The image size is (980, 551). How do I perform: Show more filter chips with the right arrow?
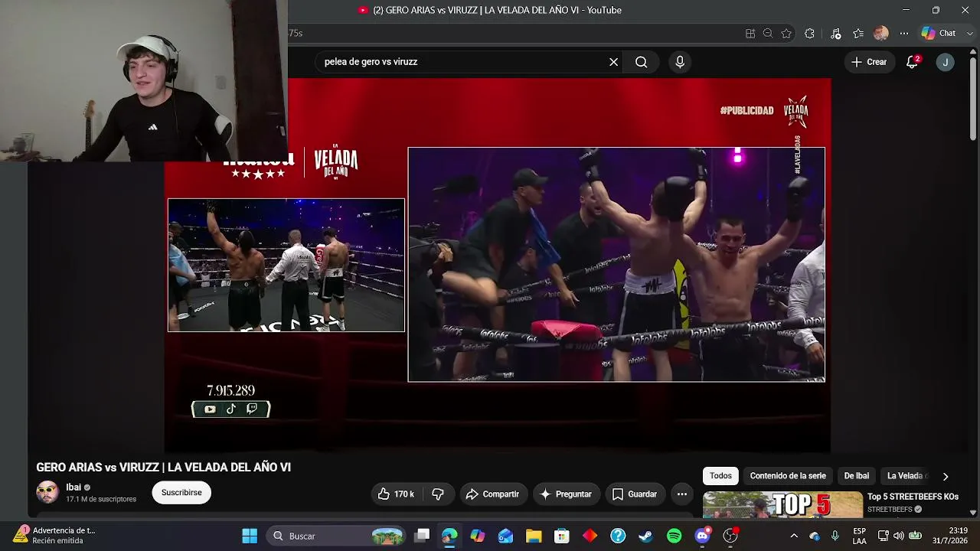[x=946, y=476]
